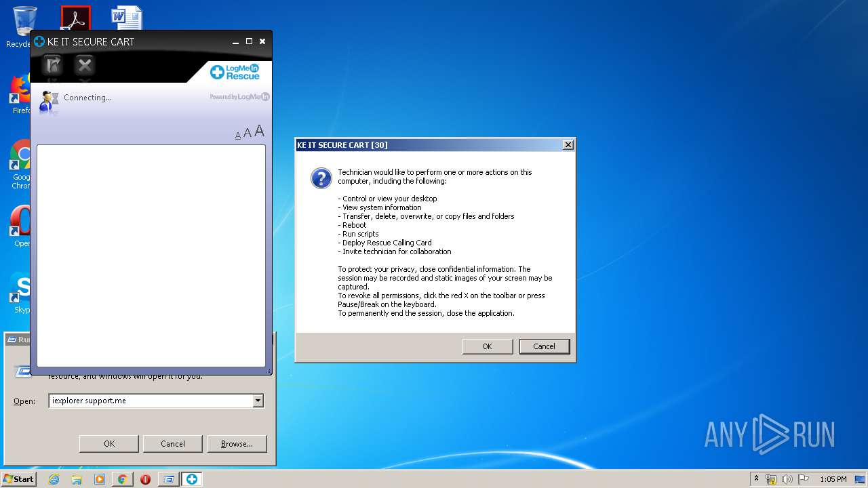This screenshot has width=868, height=488.
Task: Click the resize grip of the Rescue window
Action: click(x=269, y=371)
